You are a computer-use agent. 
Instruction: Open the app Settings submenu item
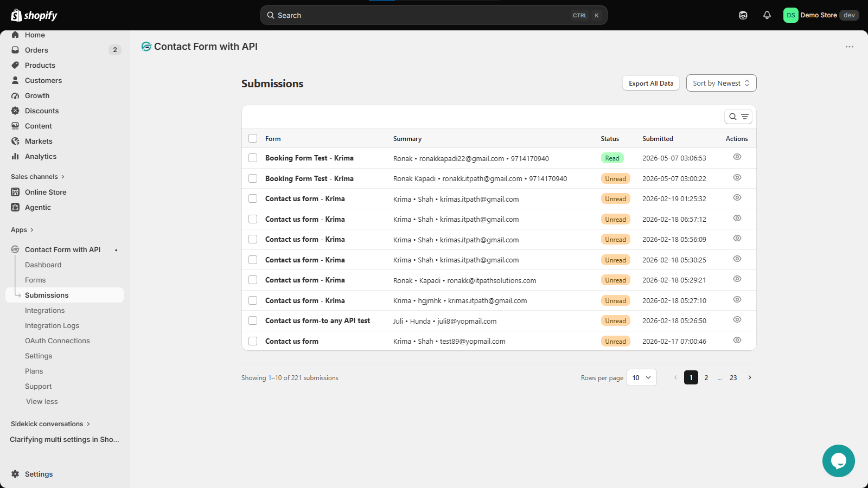coord(39,356)
